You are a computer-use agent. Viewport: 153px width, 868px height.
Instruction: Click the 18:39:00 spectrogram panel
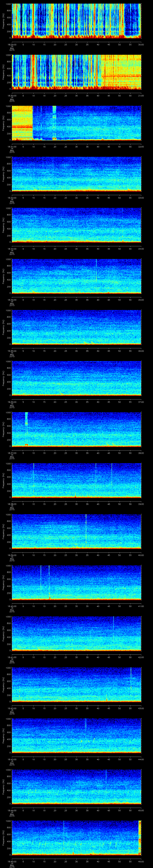[76, 531]
